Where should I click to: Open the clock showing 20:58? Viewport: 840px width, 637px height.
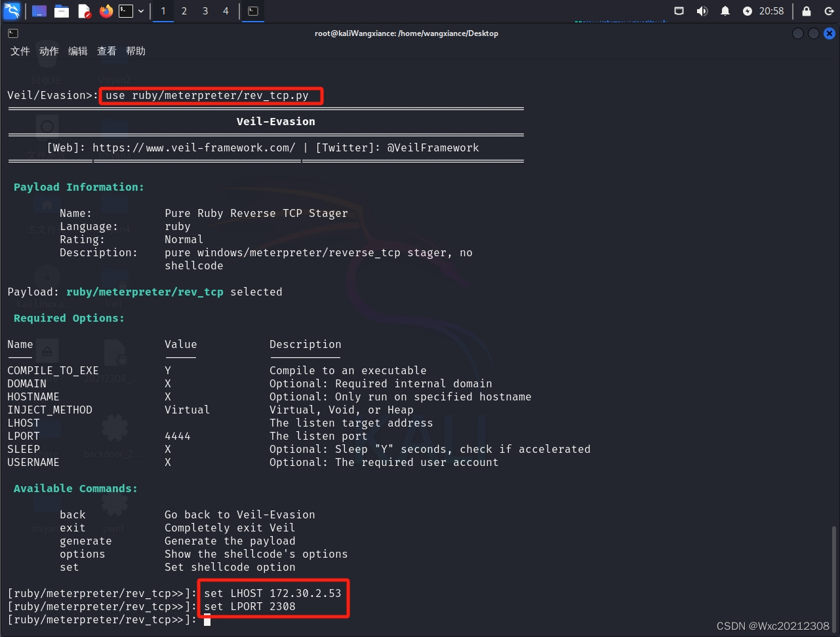[x=771, y=11]
